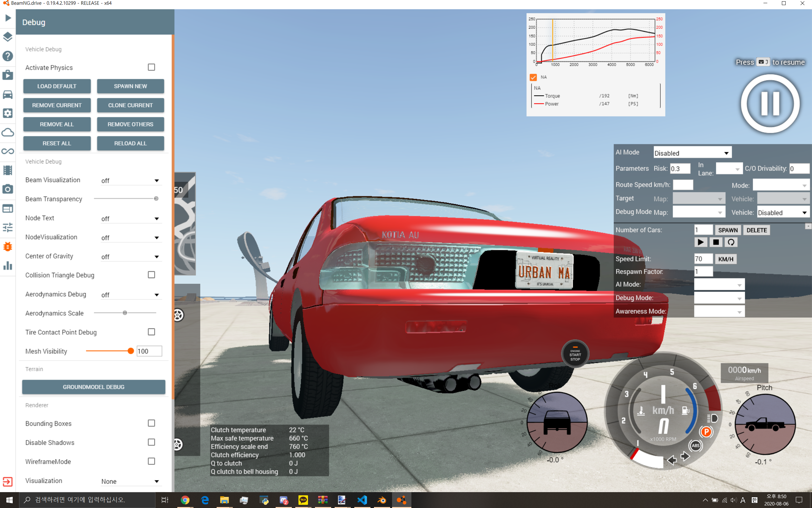Open the Node Text dropdown
Image resolution: width=812 pixels, height=508 pixels.
[131, 219]
